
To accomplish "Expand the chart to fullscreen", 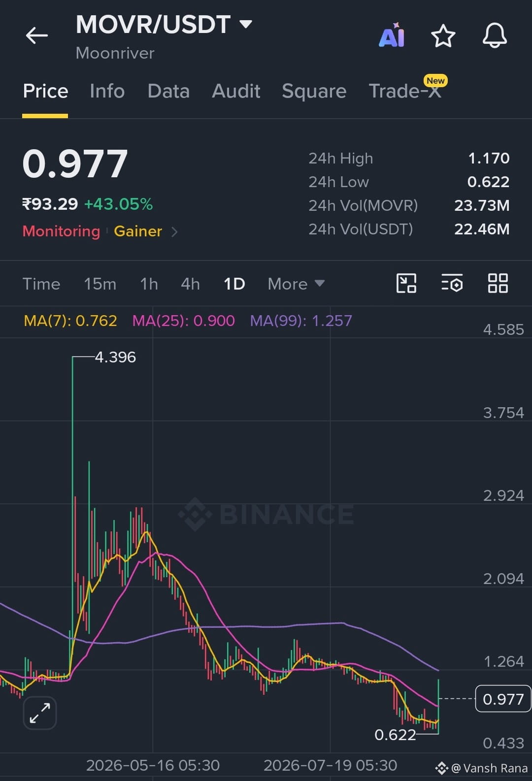I will coord(40,713).
